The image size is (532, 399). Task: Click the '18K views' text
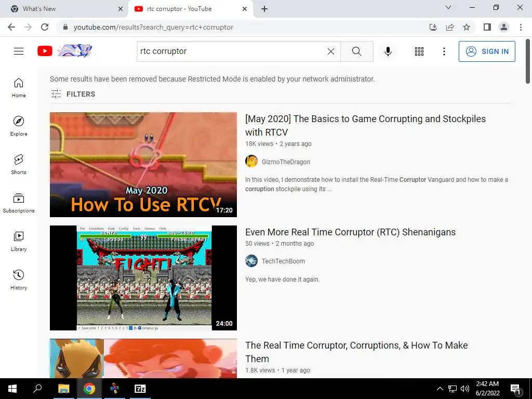[x=259, y=144]
